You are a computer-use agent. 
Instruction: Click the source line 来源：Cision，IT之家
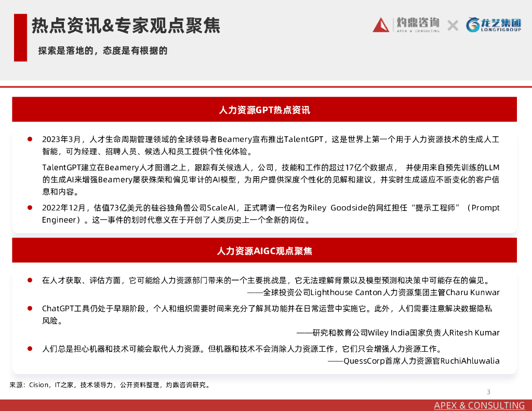click(x=110, y=385)
